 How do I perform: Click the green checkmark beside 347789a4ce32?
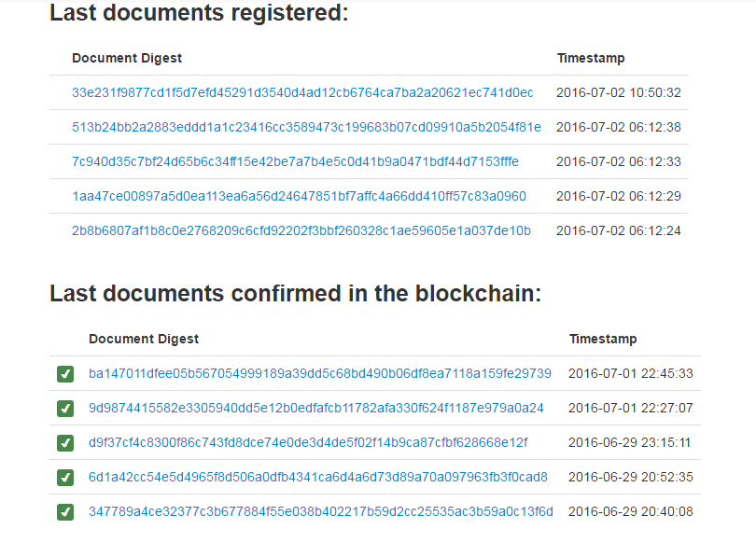point(65,512)
